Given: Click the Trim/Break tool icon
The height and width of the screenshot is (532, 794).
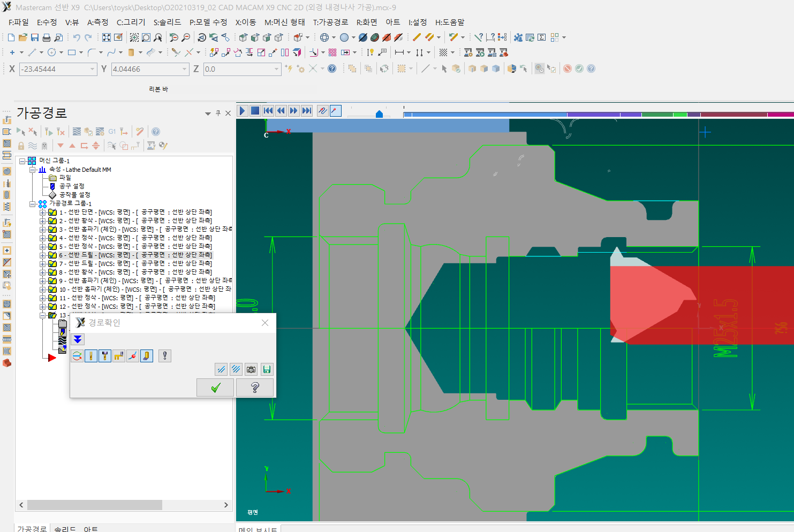Looking at the screenshot, I should [176, 52].
